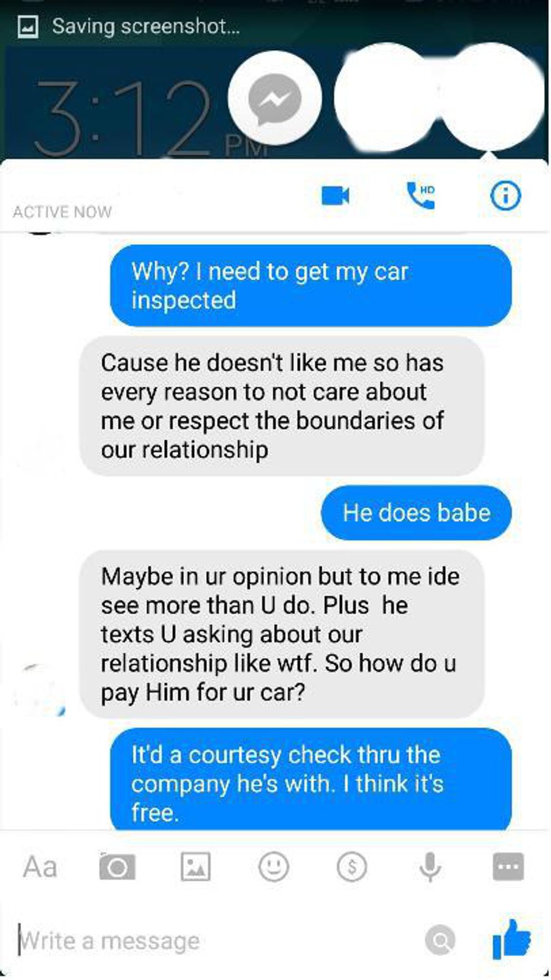This screenshot has height=980, width=551.
Task: Select message starting 'Maybe in ur opinion'
Action: click(282, 634)
